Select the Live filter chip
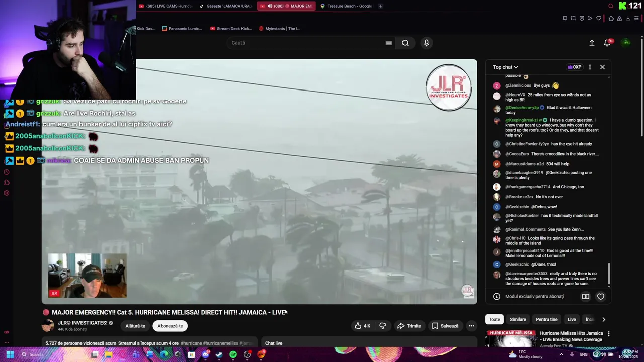This screenshot has height=362, width=644. (x=572, y=319)
